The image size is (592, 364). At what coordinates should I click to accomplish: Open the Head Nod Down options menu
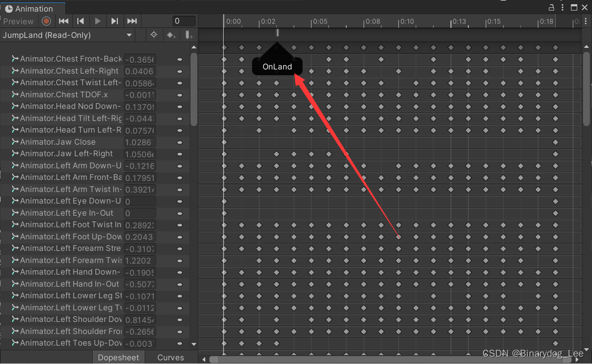tap(180, 107)
